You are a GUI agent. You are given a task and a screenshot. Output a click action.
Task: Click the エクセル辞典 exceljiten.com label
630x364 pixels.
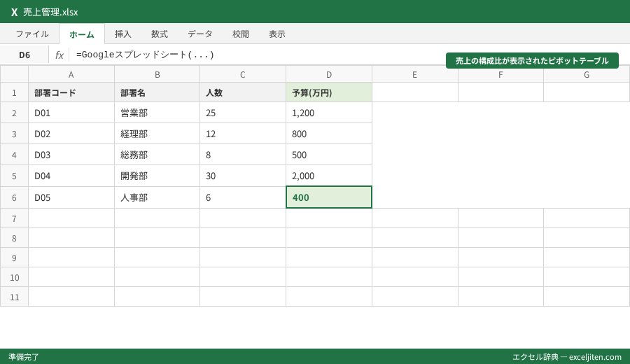[567, 357]
